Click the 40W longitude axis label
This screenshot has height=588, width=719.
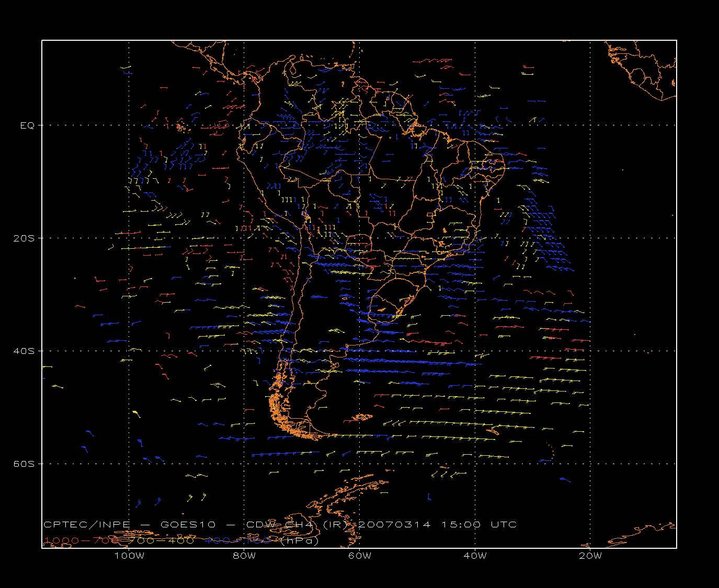(475, 556)
